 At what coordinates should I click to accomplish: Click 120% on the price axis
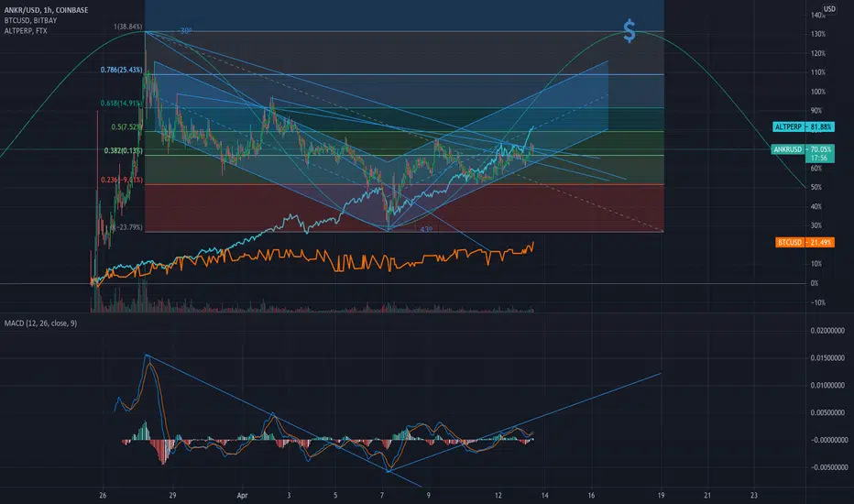pos(818,53)
